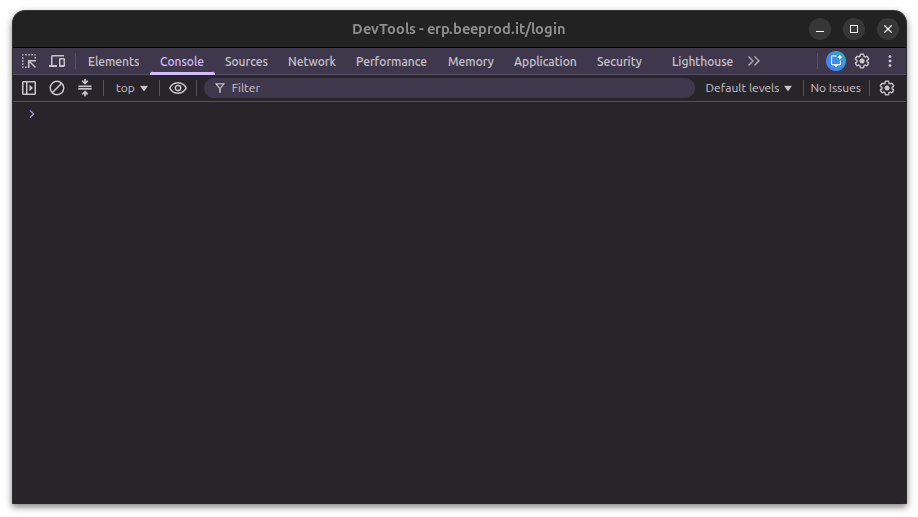Viewport: 918px width, 517px height.
Task: Clear the console with the circle-slash icon
Action: [x=57, y=88]
